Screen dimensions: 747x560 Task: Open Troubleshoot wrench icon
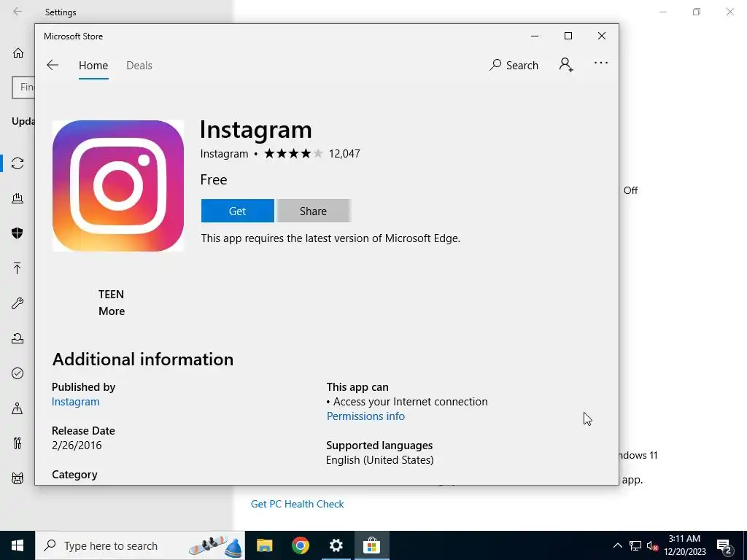click(18, 303)
